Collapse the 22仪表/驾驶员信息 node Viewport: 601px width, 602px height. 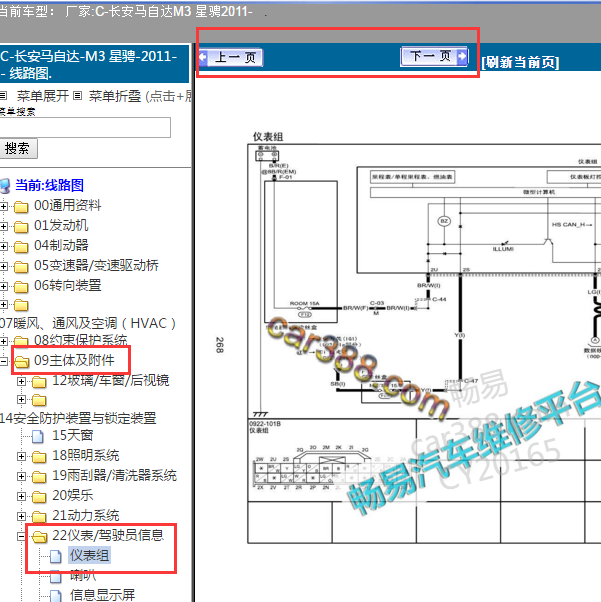point(22,536)
